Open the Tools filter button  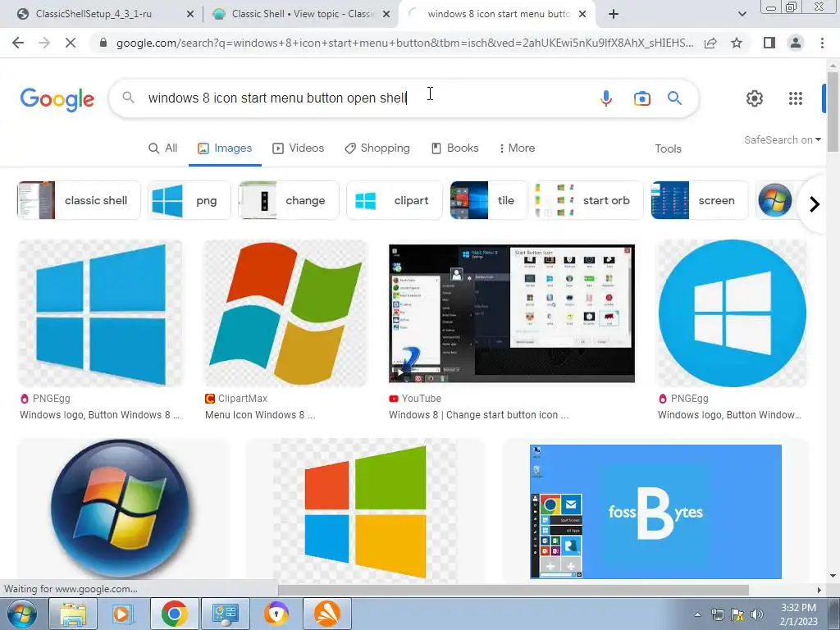(668, 149)
